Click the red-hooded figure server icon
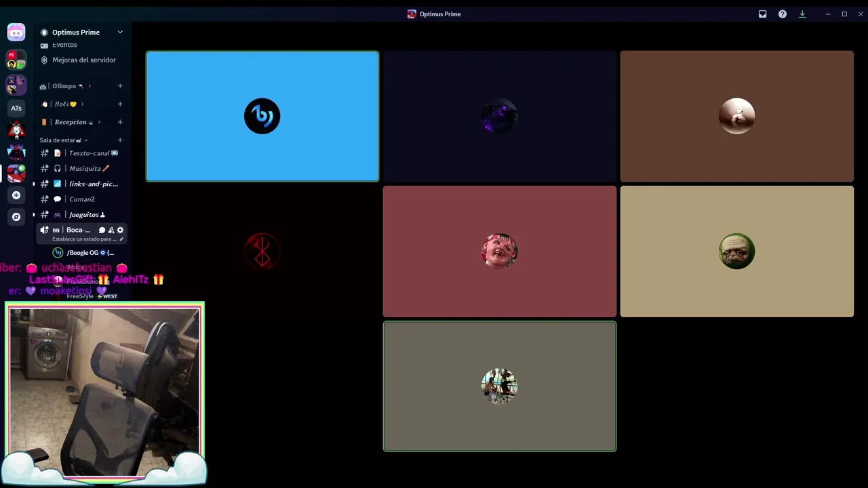 click(x=16, y=129)
